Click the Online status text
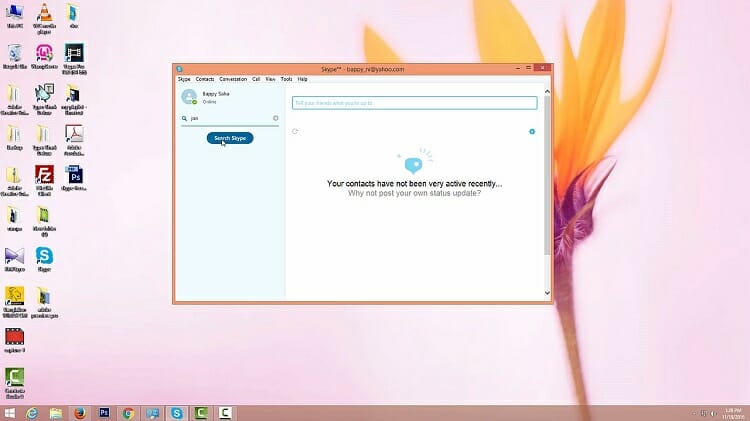750x421 pixels. coord(209,102)
